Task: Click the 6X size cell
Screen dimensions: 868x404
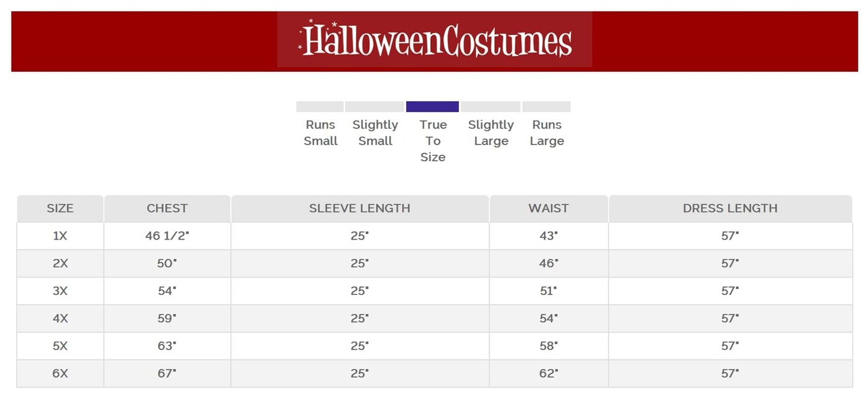Action: [60, 373]
